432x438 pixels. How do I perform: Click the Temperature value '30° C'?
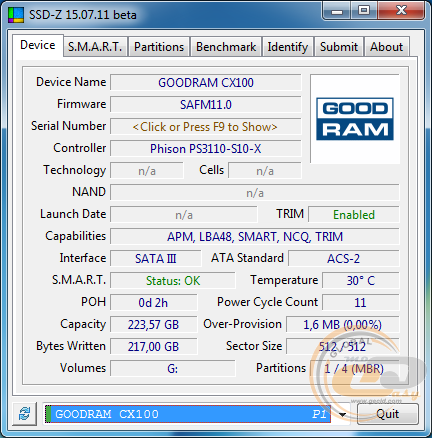361,281
